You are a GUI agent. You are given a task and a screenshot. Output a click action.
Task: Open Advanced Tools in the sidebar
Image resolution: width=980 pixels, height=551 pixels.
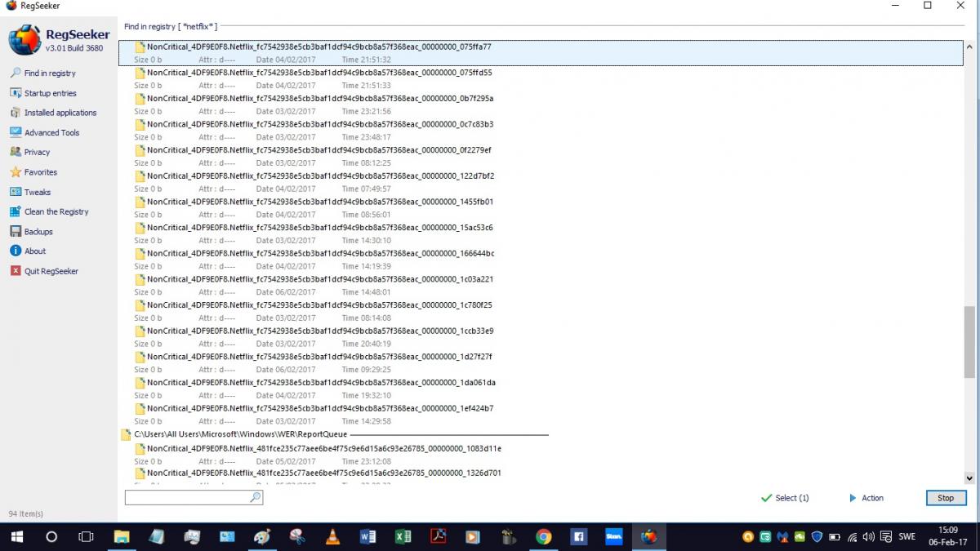click(45, 132)
